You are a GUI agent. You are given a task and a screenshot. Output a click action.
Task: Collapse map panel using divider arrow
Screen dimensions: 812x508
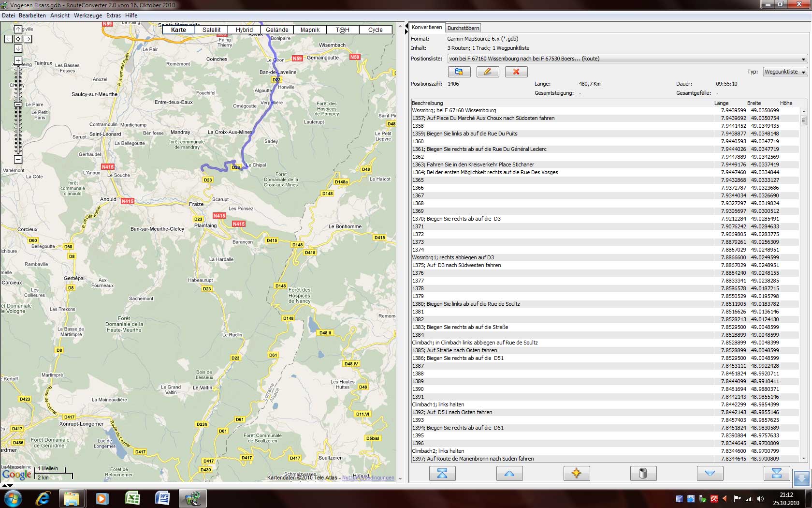(406, 27)
